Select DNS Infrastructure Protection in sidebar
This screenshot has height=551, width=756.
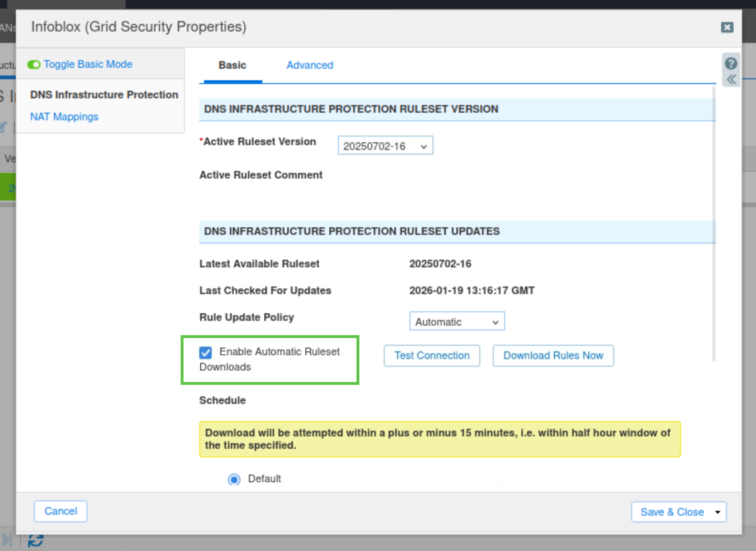[104, 95]
